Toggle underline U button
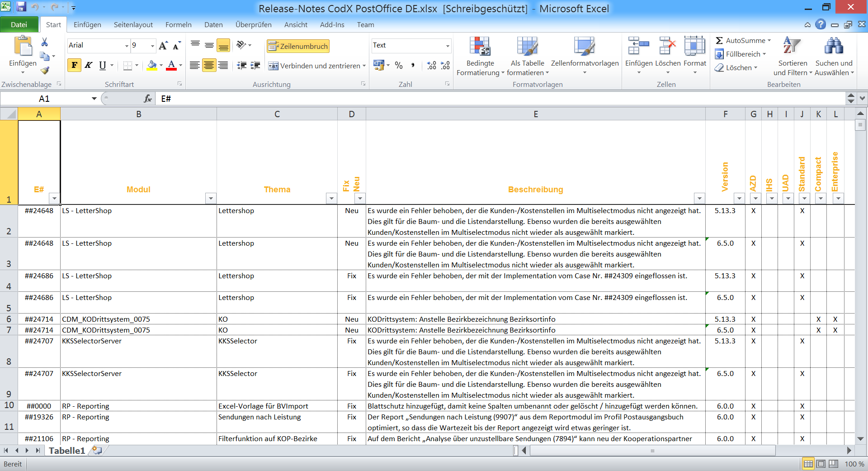 (x=103, y=65)
